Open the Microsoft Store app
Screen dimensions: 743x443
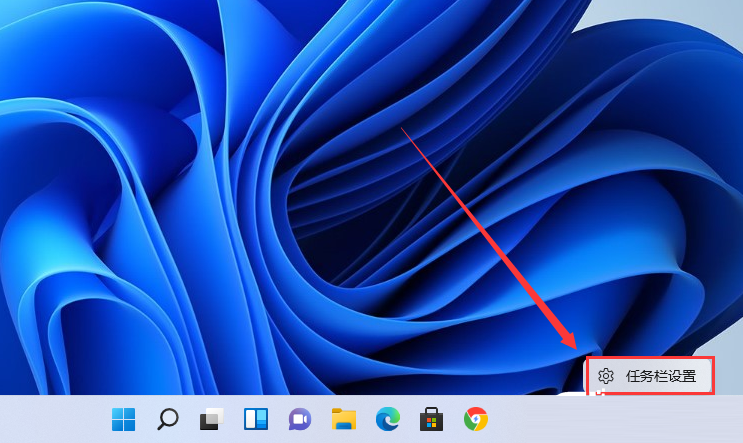(431, 419)
